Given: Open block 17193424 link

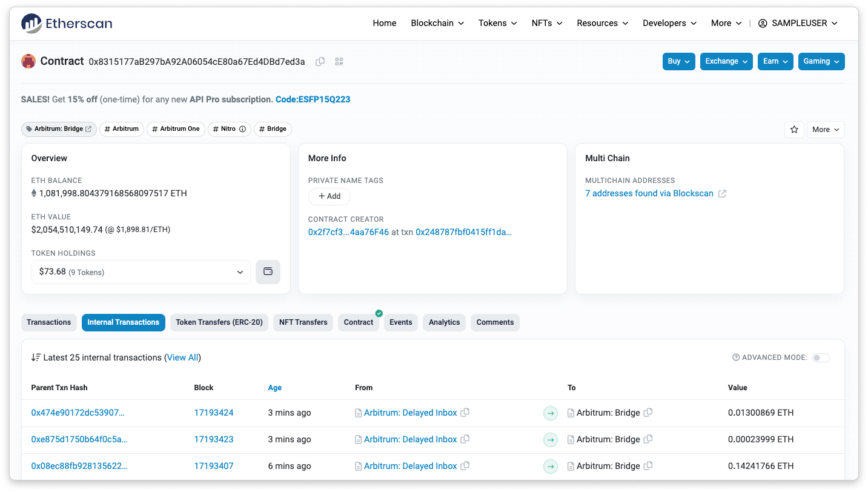Looking at the screenshot, I should (214, 413).
